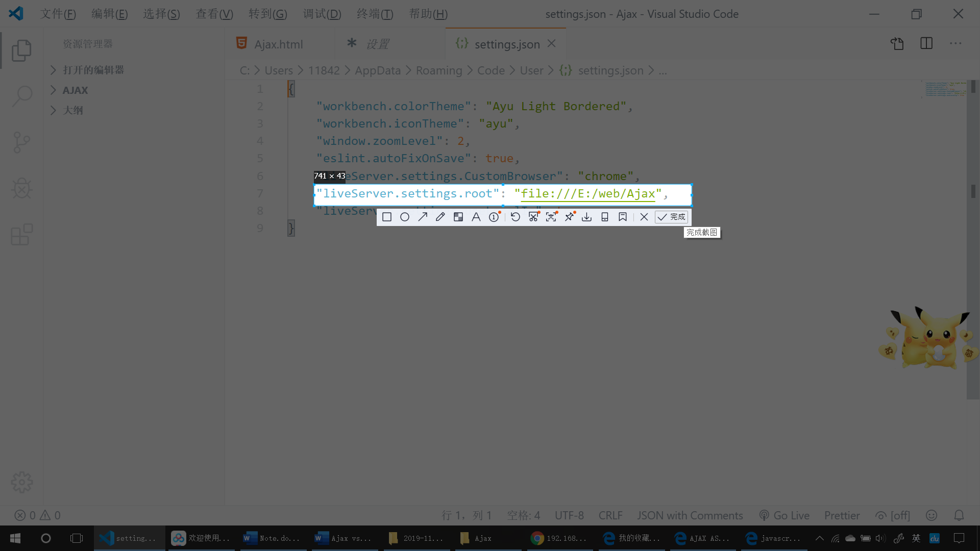Pick the mosaic blur tool
980x551 pixels.
(x=458, y=217)
